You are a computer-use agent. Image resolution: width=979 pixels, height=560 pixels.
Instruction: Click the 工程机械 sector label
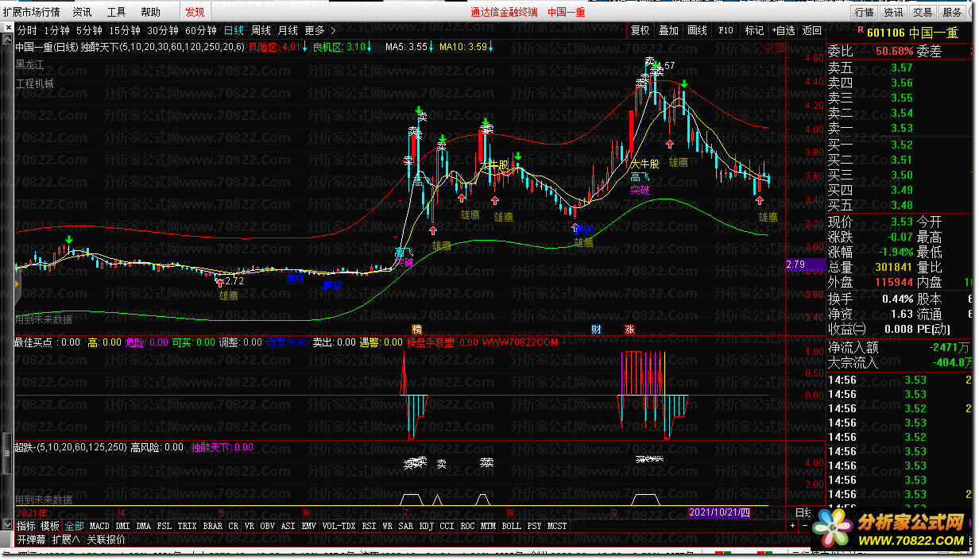pos(35,84)
